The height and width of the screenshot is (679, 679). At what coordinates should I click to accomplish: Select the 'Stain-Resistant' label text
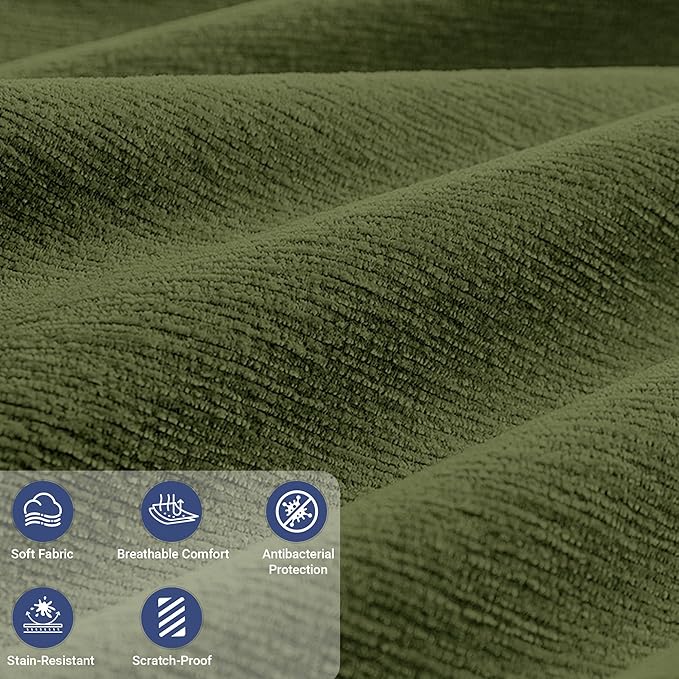tap(51, 660)
